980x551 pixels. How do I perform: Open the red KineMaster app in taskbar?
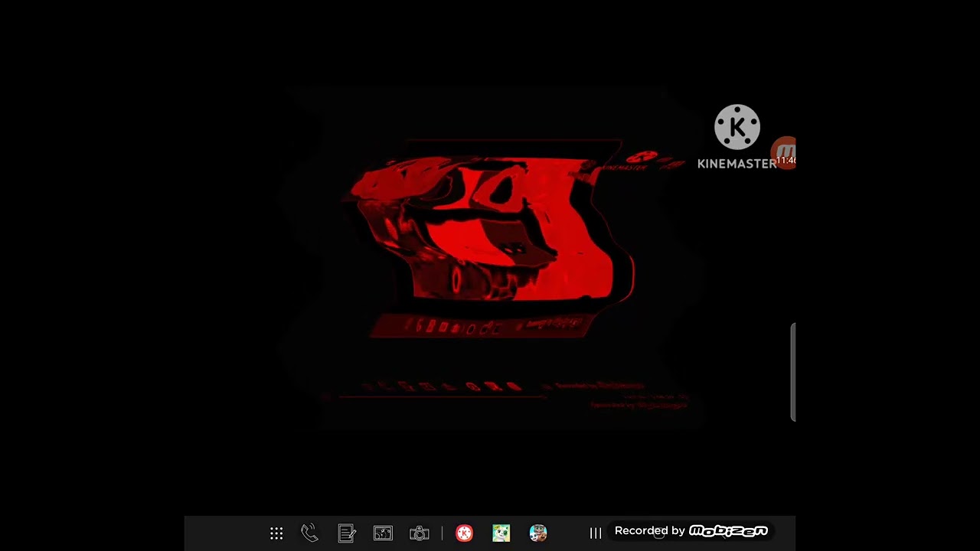(x=464, y=533)
